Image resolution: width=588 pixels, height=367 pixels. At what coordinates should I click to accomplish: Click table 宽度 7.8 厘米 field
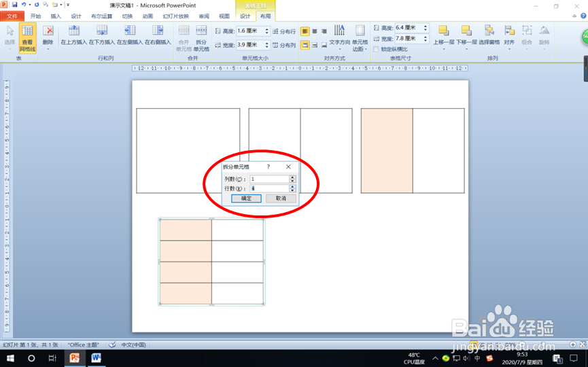click(409, 39)
